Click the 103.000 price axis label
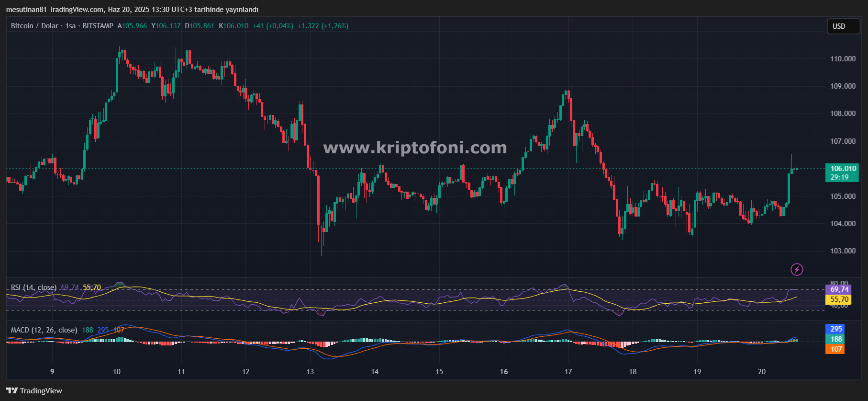 point(843,251)
